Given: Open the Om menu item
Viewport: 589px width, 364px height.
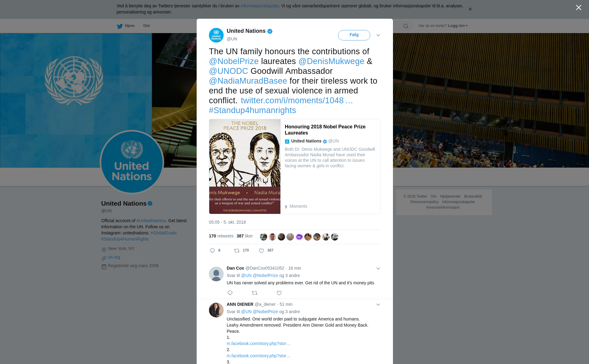Looking at the screenshot, I should (x=147, y=26).
